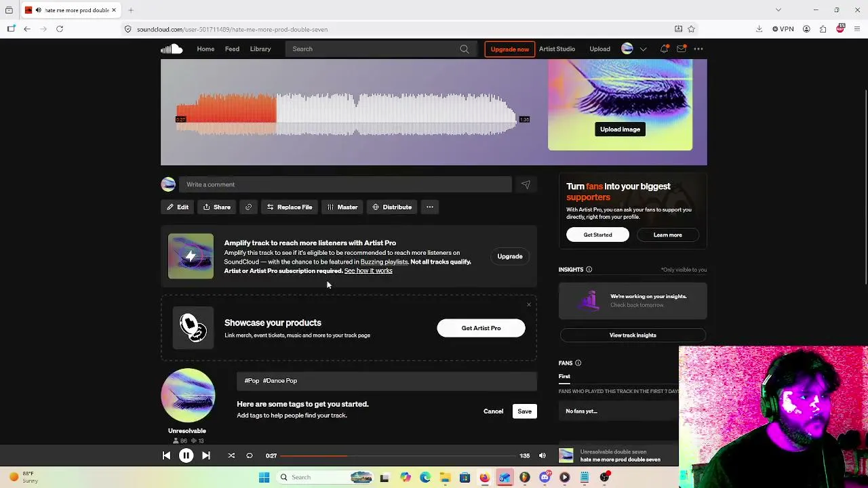Click Get Started under supporters promo
This screenshot has height=488, width=868.
(597, 235)
